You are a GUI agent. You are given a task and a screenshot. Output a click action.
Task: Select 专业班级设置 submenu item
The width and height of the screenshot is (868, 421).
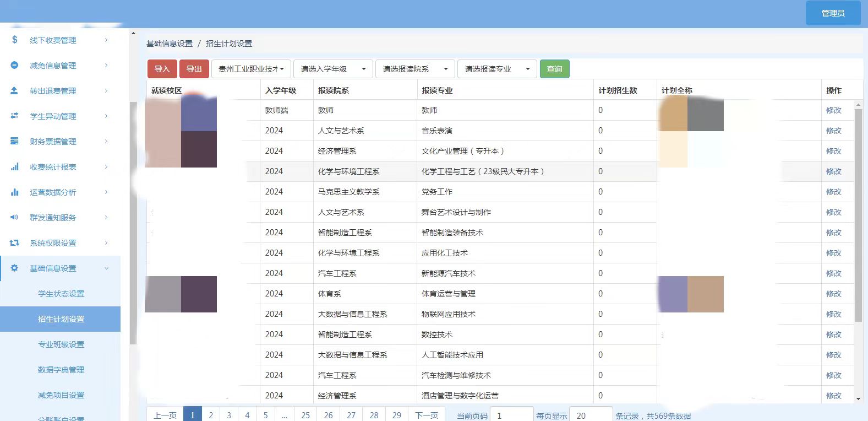(61, 344)
